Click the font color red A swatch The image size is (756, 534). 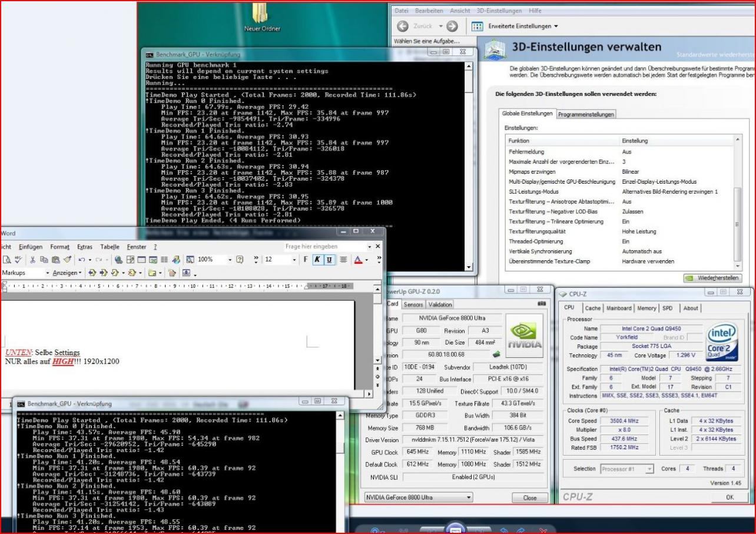click(x=357, y=260)
